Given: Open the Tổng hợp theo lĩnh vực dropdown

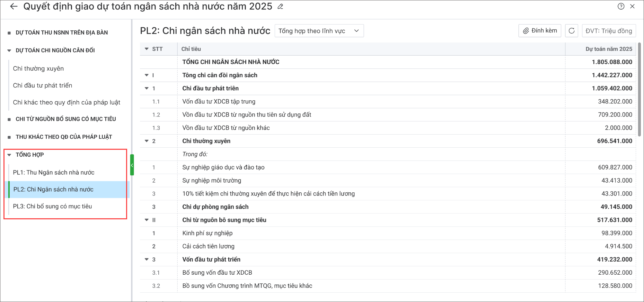Looking at the screenshot, I should tap(319, 31).
